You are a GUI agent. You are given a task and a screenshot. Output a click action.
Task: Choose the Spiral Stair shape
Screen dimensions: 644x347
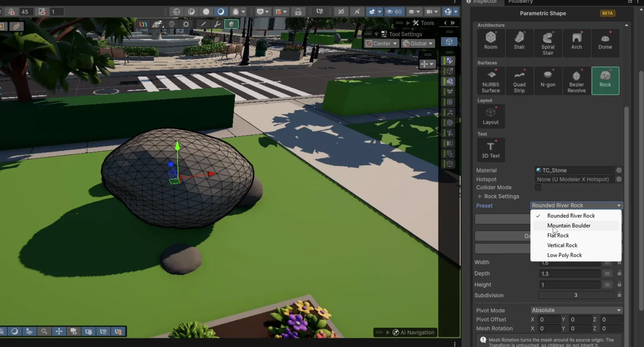click(x=548, y=42)
